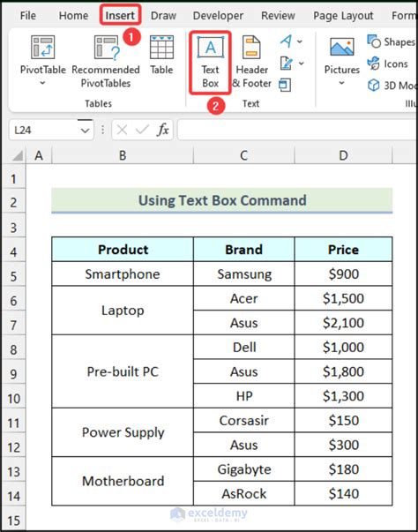Click into the formula bar

tap(297, 130)
